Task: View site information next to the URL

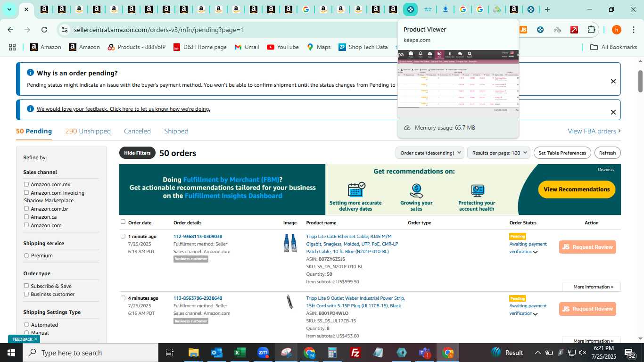Action: pyautogui.click(x=65, y=30)
